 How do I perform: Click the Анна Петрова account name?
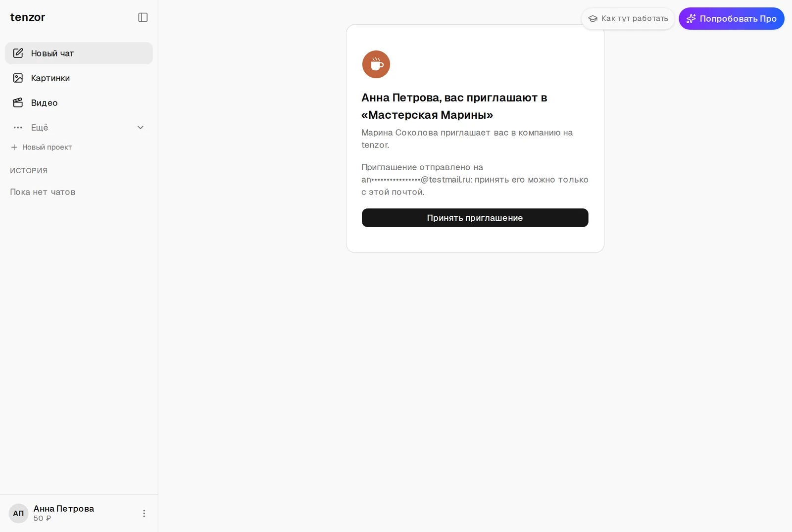(x=64, y=508)
